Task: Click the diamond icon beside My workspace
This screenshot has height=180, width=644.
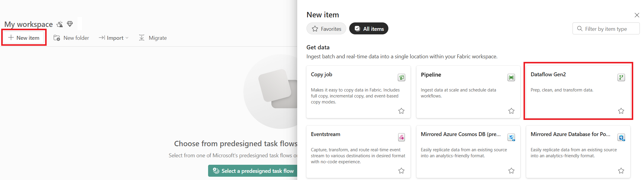Action: [x=70, y=24]
